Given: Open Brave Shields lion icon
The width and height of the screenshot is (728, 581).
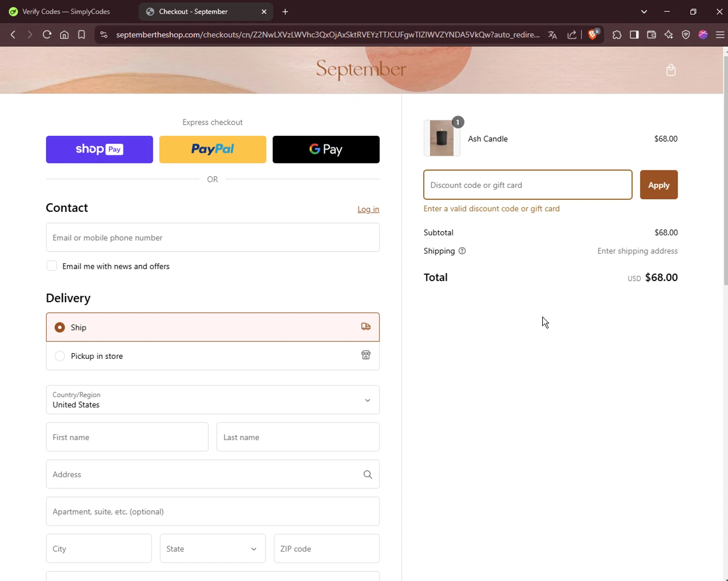Looking at the screenshot, I should coord(593,34).
